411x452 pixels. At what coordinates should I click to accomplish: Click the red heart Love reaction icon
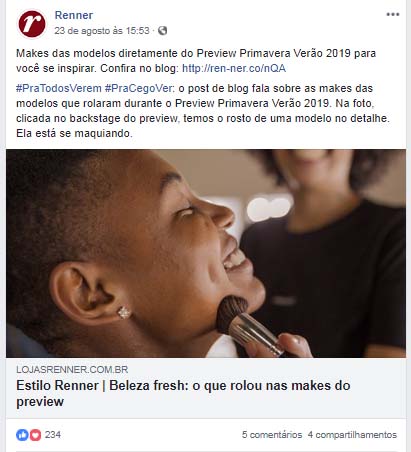coord(35,435)
